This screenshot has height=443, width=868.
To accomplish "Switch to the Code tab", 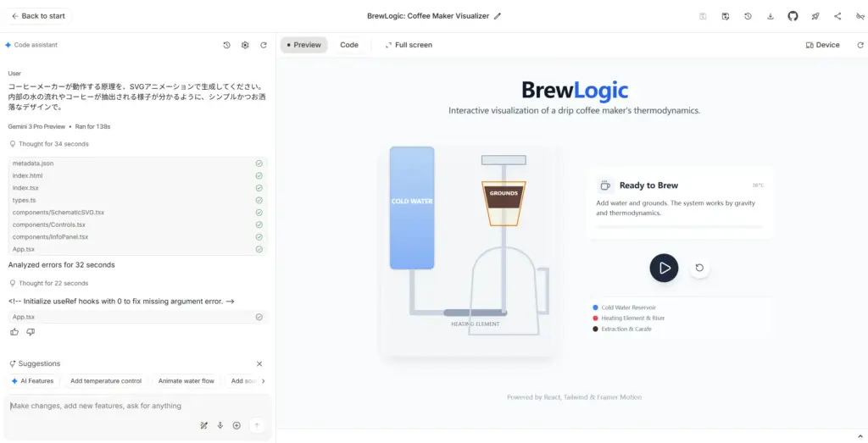I will pyautogui.click(x=349, y=45).
